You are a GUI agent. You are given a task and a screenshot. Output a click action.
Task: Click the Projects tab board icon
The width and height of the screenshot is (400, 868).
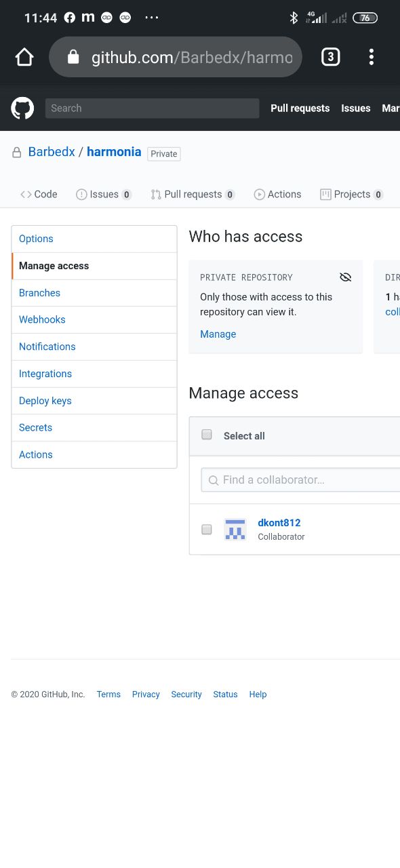(325, 195)
